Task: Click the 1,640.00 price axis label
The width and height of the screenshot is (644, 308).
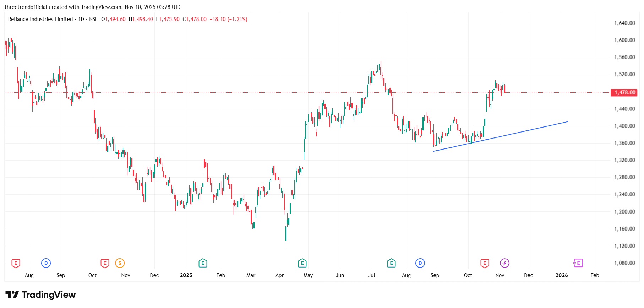Action: point(624,23)
